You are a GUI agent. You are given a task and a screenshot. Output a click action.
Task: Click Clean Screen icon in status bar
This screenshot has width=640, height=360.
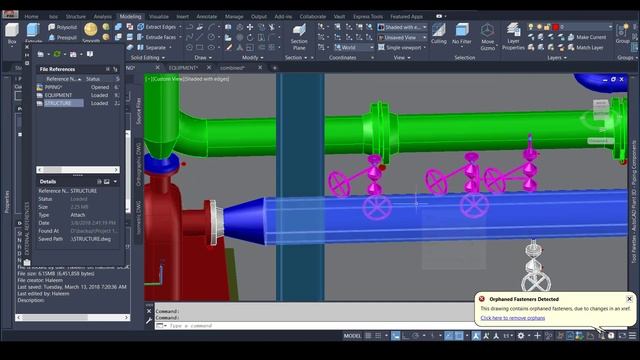point(622,336)
